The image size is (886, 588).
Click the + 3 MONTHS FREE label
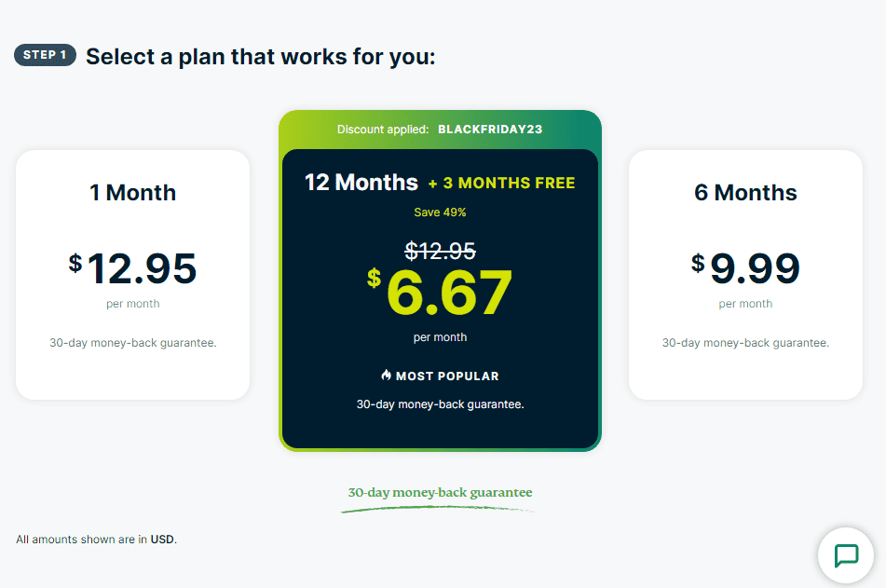coord(501,183)
